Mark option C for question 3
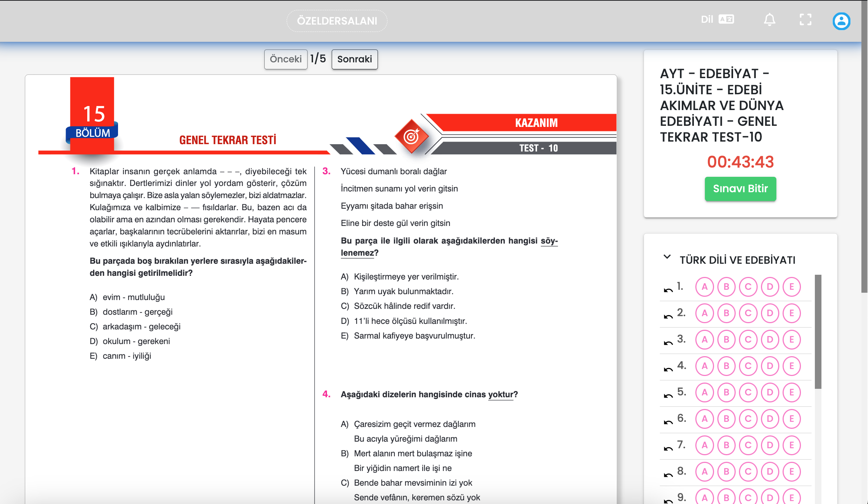Viewport: 868px width, 504px height. click(x=748, y=340)
